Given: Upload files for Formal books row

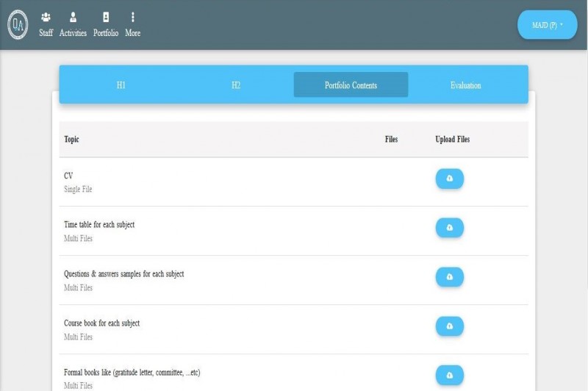Looking at the screenshot, I should (x=449, y=376).
